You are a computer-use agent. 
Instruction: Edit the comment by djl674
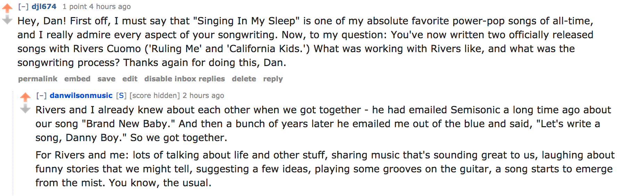pyautogui.click(x=130, y=79)
